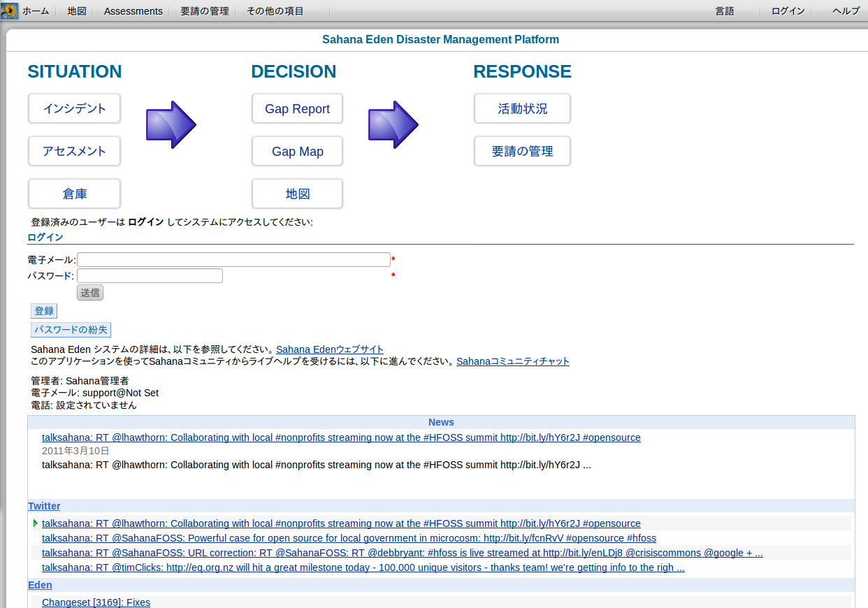This screenshot has height=608, width=868.
Task: Click the 管理者: Sahana管理者 text
Action: pyautogui.click(x=80, y=381)
